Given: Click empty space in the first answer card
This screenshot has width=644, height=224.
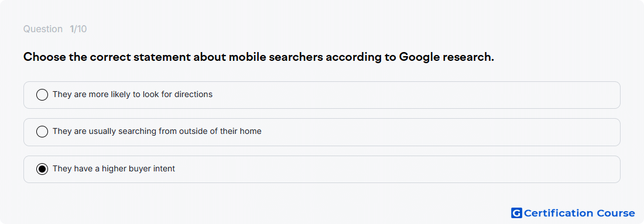Looking at the screenshot, I should point(411,95).
